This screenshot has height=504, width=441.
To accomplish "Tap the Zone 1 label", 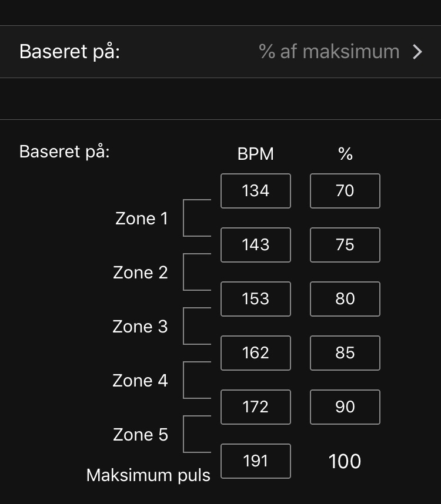I will point(141,219).
